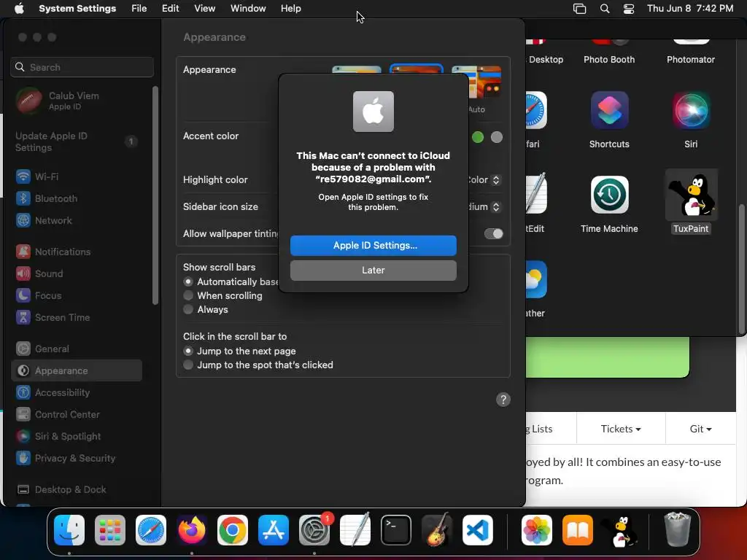
Task: Select Jump to the next page
Action: click(x=188, y=351)
